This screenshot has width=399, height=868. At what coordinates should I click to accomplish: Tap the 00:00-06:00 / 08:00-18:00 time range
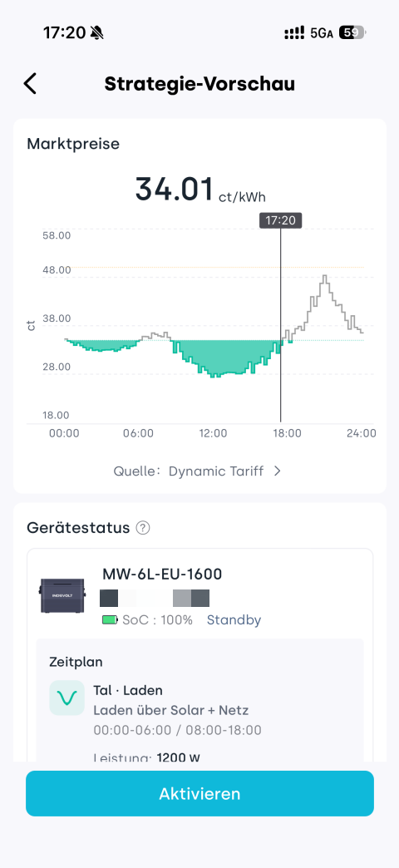tap(177, 730)
